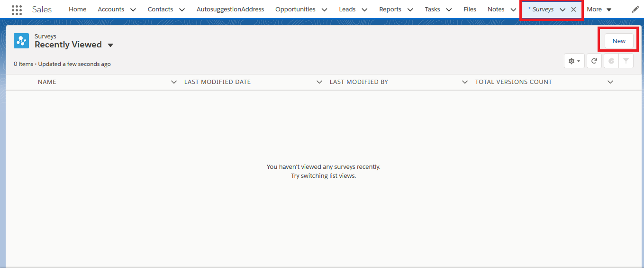Image resolution: width=644 pixels, height=268 pixels.
Task: Expand the Reports tab dropdown
Action: coord(410,9)
